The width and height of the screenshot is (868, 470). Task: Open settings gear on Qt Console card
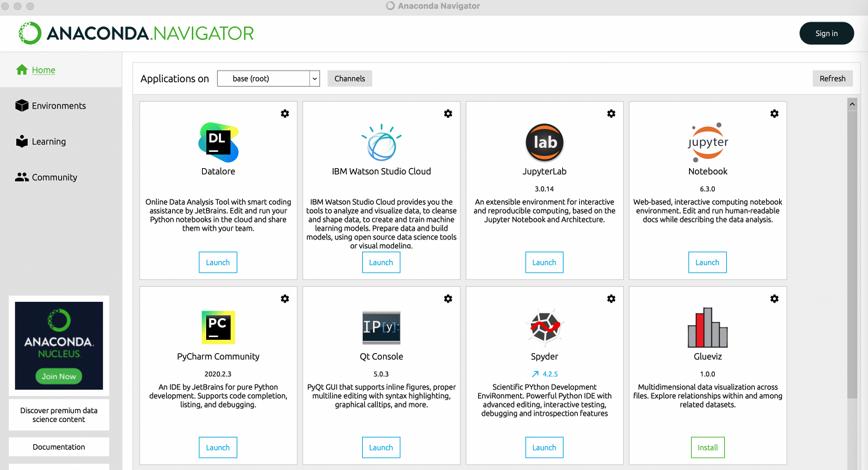click(448, 298)
